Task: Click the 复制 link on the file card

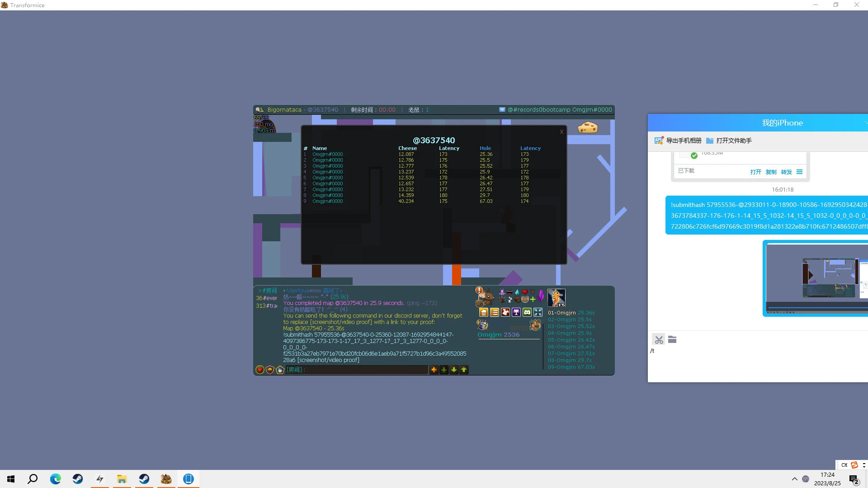Action: (x=771, y=172)
